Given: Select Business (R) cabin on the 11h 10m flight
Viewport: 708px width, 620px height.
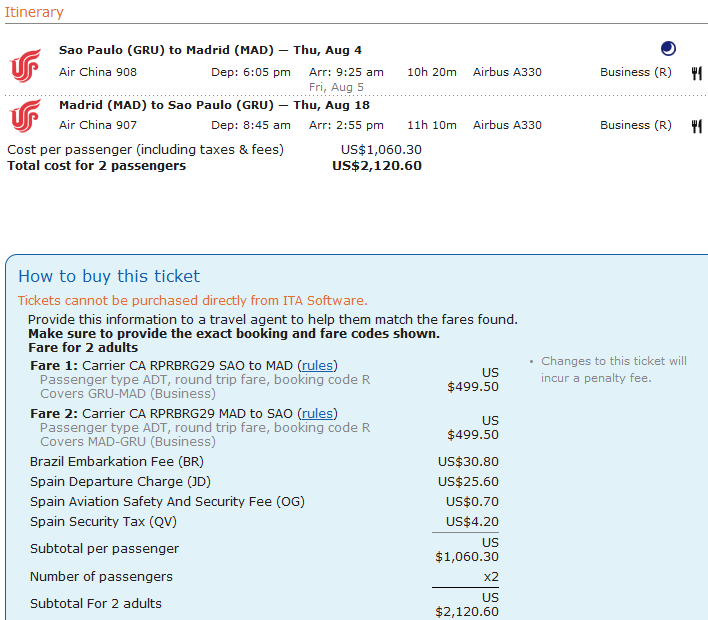Looking at the screenshot, I should (636, 125).
